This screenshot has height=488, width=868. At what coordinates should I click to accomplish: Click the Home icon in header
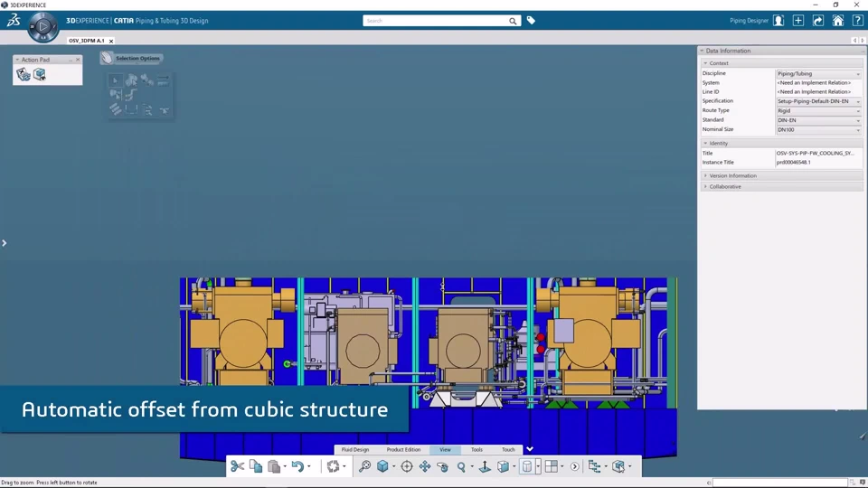coord(838,21)
